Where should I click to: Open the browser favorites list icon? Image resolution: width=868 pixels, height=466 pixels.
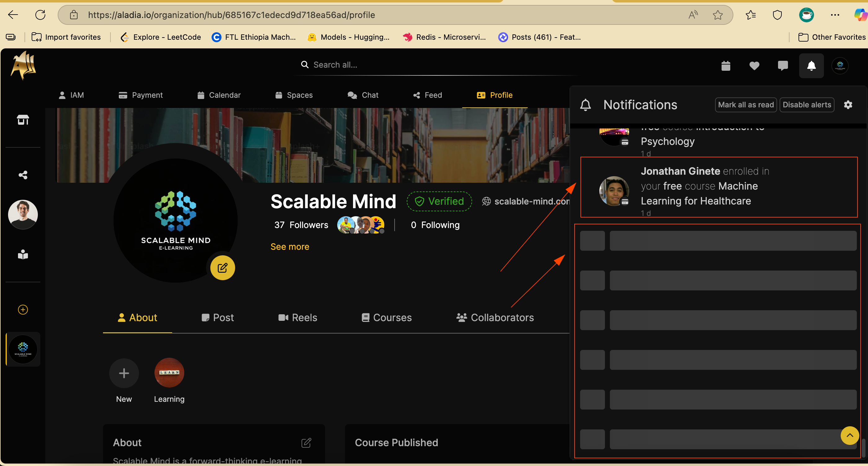click(x=751, y=15)
